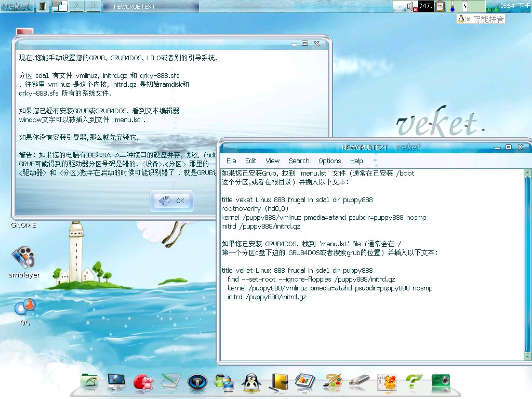Image resolution: width=532 pixels, height=399 pixels.
Task: Click the muted volume speaker tray icon
Action: pyautogui.click(x=411, y=6)
